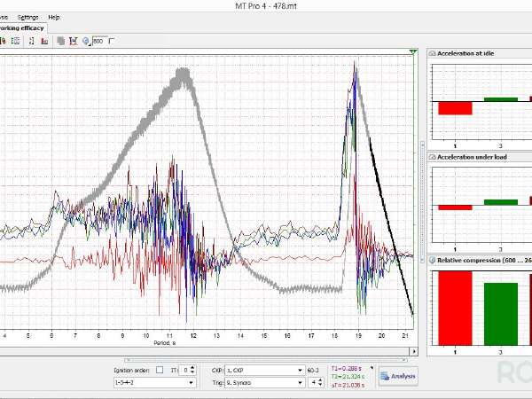Click the horizontal splitter bar below graph
The width and height of the screenshot is (532, 399).
(x=266, y=360)
